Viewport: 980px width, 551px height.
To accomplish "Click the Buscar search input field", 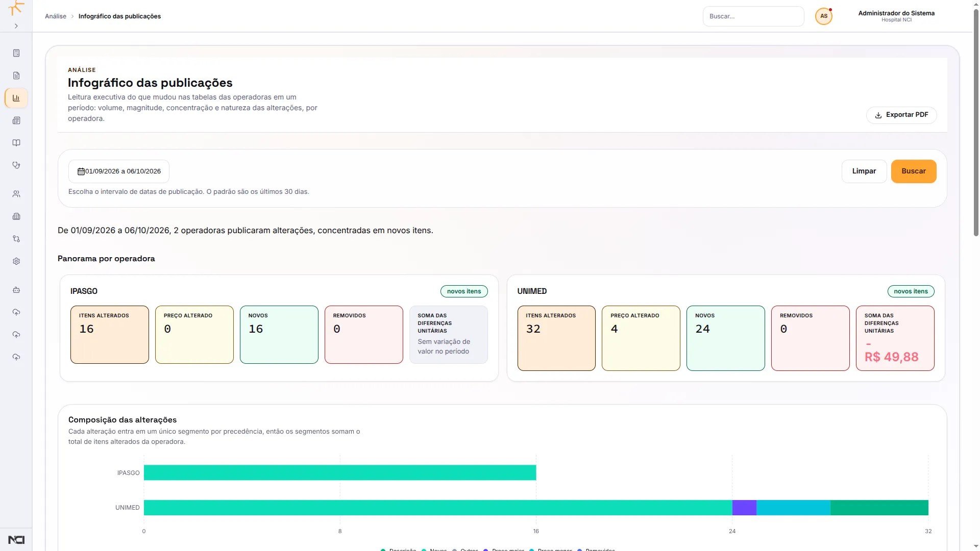I will click(753, 16).
